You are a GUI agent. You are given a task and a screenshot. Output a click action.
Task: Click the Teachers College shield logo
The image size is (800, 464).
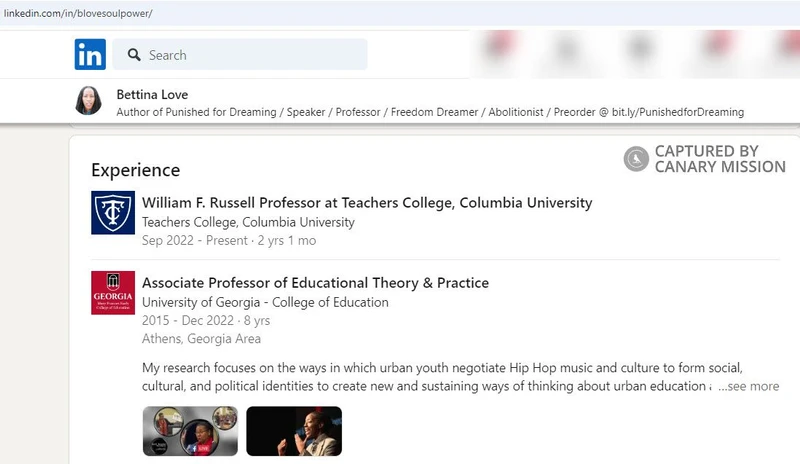113,212
